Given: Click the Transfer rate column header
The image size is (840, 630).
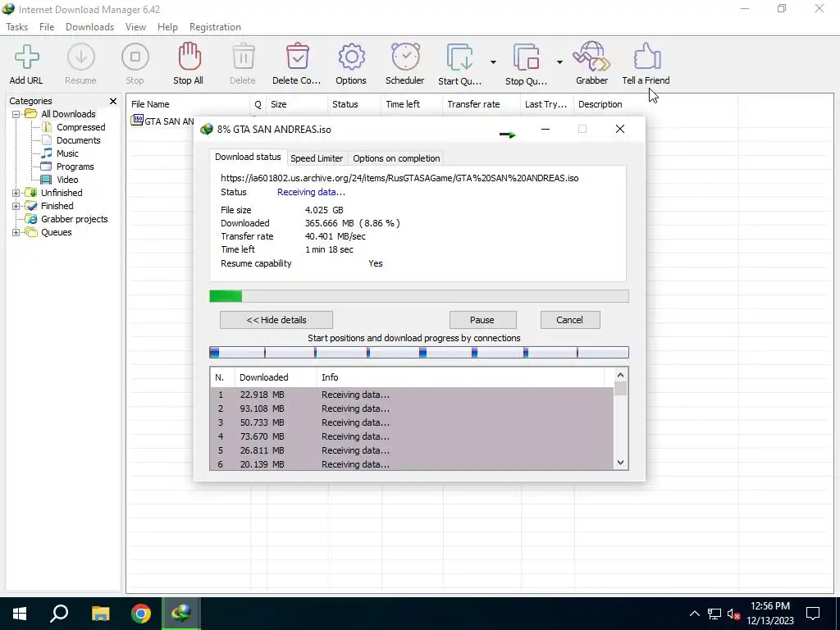Looking at the screenshot, I should 481,104.
